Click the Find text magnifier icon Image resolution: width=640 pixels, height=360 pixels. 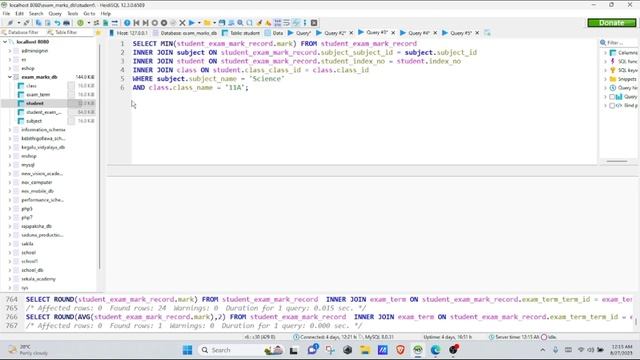point(240,23)
